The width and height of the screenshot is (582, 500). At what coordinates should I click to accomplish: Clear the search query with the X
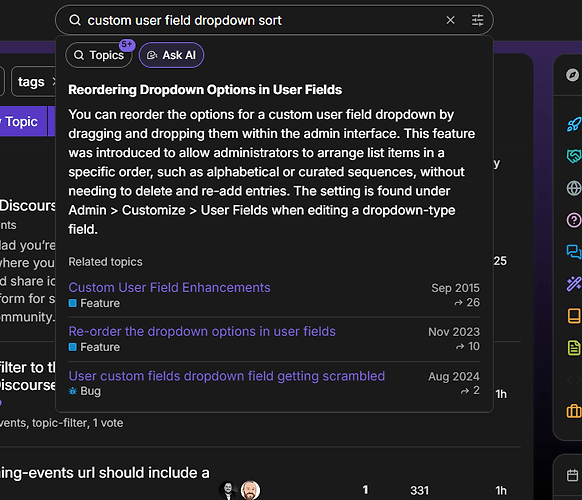(450, 20)
